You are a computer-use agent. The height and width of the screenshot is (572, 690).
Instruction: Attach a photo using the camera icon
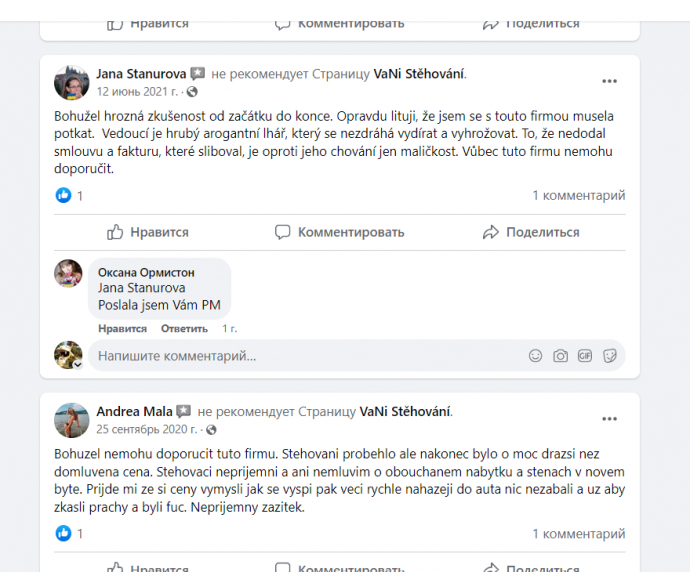point(560,356)
